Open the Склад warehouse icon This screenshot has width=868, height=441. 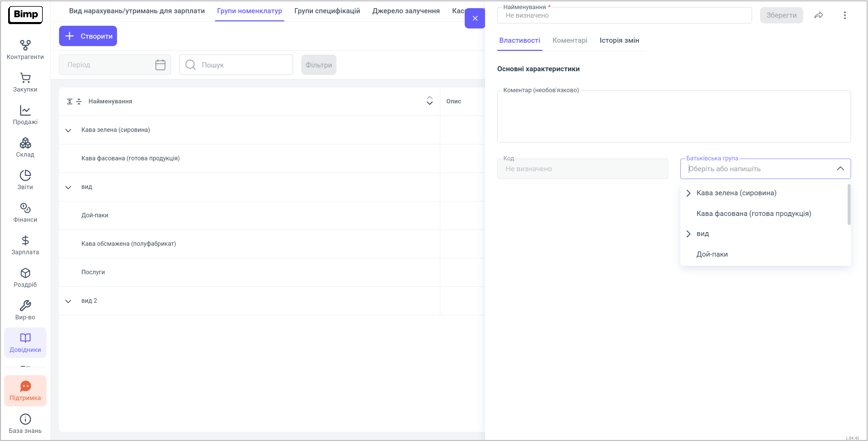(25, 147)
